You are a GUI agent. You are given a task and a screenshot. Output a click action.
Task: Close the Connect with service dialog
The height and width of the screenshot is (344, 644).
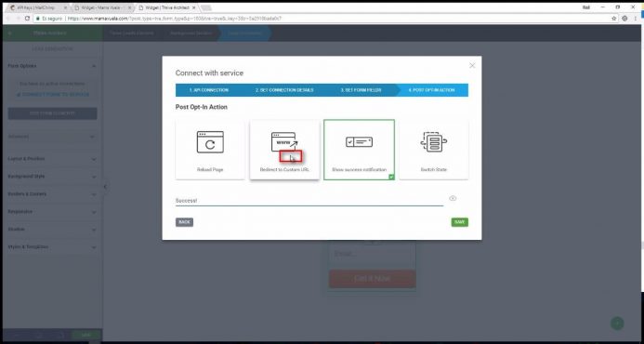[472, 66]
